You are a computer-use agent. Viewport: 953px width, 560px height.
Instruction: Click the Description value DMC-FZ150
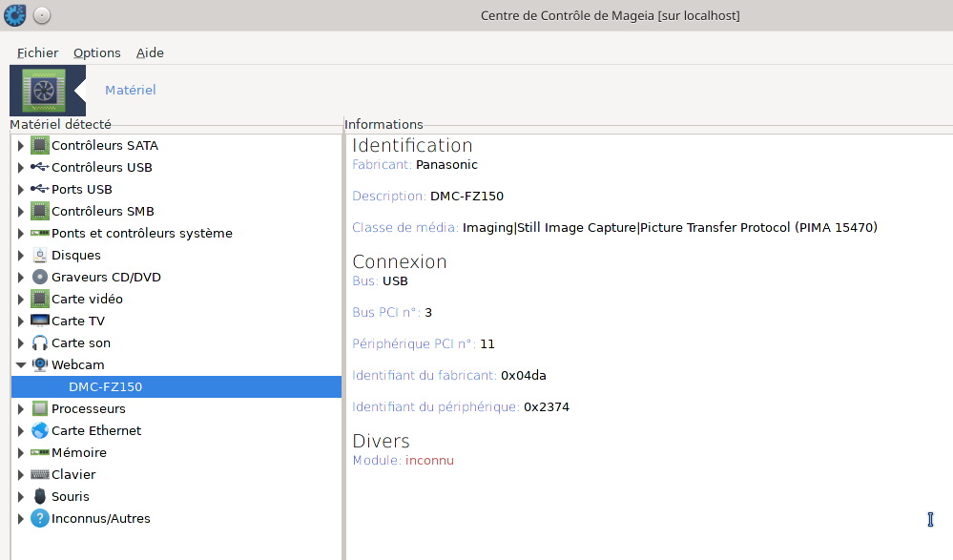pos(466,196)
